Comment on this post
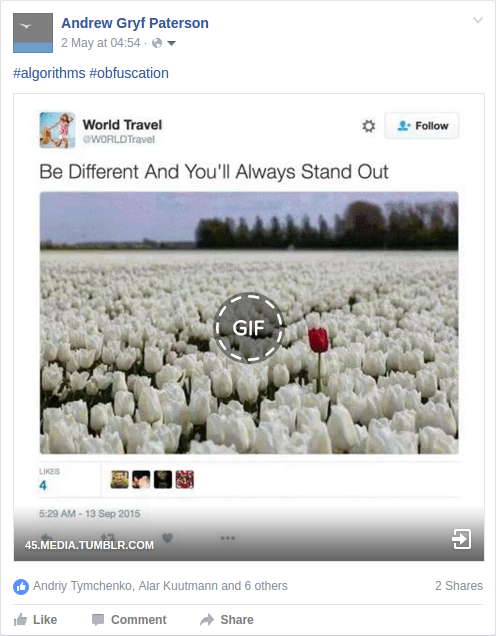This screenshot has height=636, width=496. pos(129,620)
